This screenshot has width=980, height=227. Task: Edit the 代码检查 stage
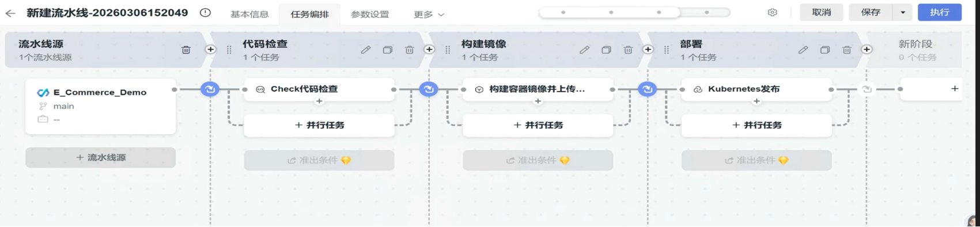click(x=365, y=50)
